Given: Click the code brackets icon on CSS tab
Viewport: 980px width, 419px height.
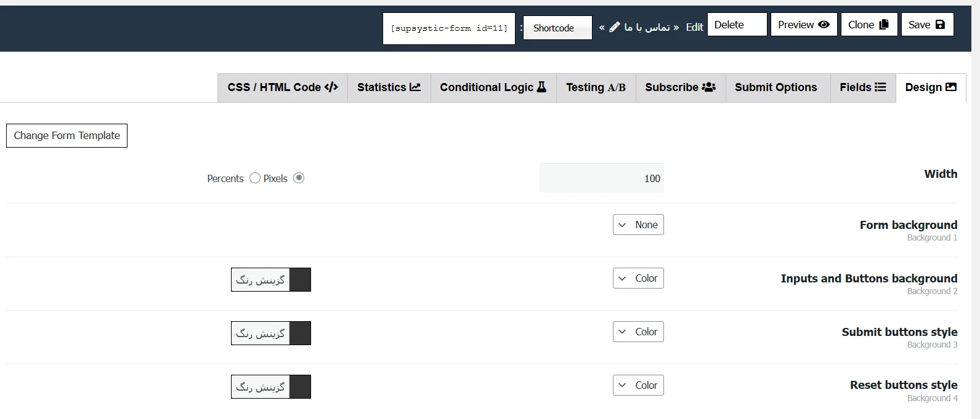Looking at the screenshot, I should click(x=331, y=87).
